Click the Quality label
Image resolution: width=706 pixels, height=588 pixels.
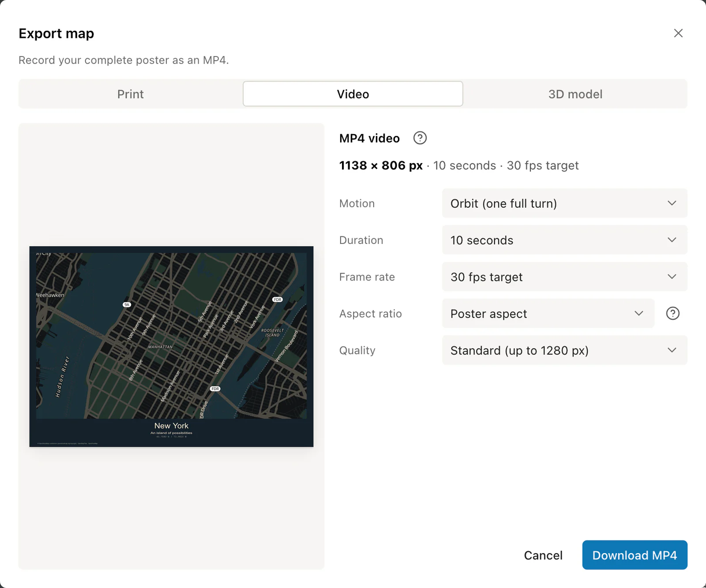[357, 350]
